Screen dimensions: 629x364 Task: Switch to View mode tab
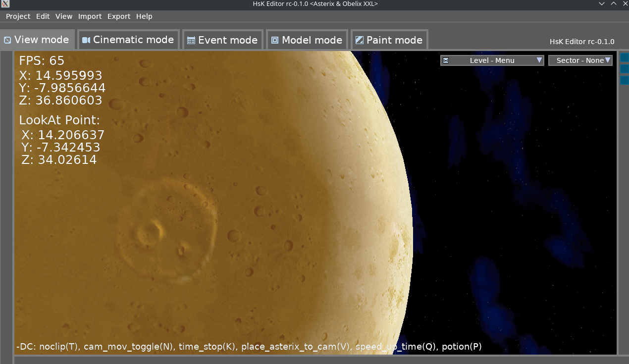pos(37,40)
